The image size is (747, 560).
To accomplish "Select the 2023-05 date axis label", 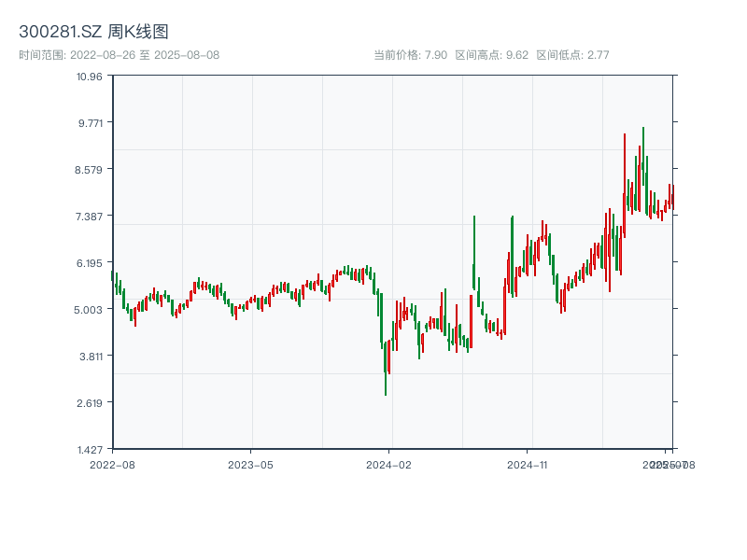I will pyautogui.click(x=250, y=464).
